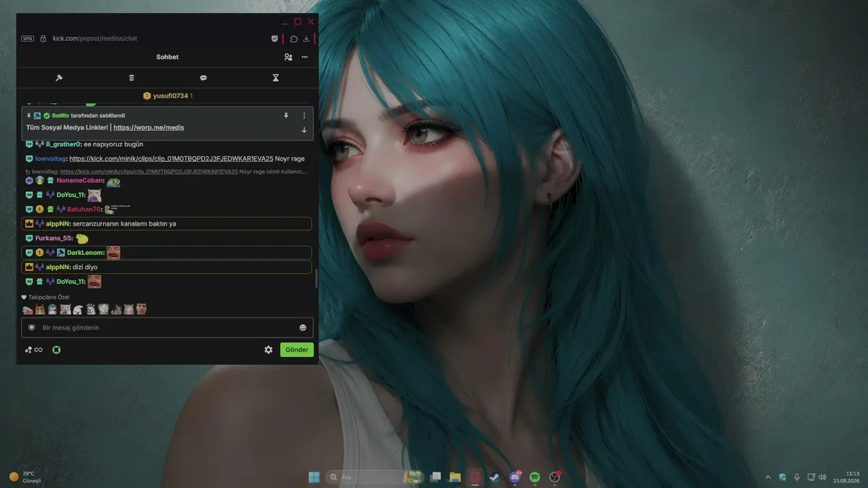This screenshot has height=488, width=868.
Task: Open chat settings gear icon
Action: (x=269, y=350)
